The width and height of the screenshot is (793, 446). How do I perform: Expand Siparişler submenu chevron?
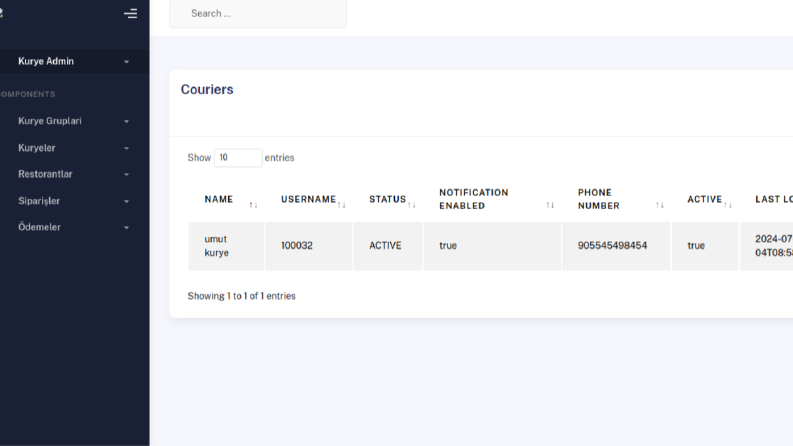(126, 201)
